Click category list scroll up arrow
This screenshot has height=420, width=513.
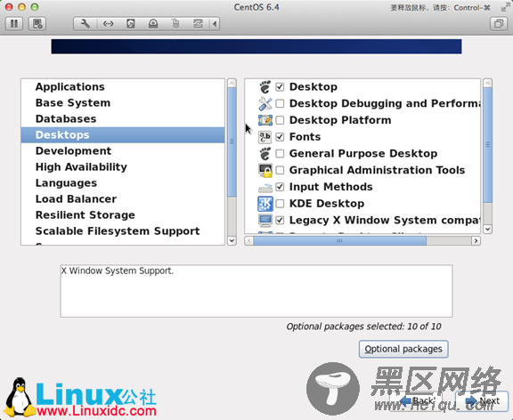[232, 83]
